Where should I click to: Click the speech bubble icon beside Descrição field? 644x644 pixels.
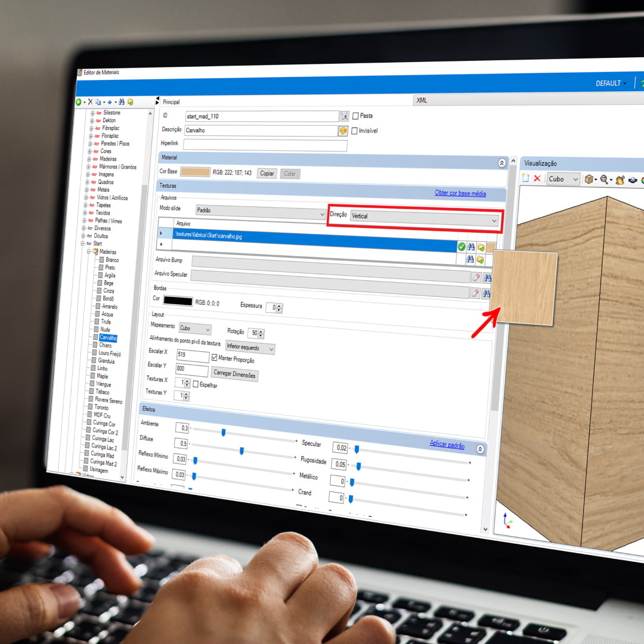(x=343, y=131)
